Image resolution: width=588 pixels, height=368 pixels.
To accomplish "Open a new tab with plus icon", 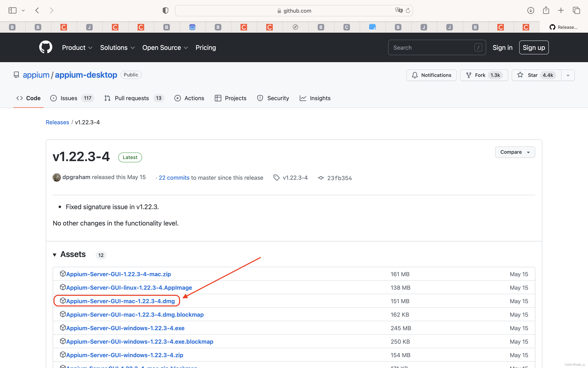I will point(561,10).
